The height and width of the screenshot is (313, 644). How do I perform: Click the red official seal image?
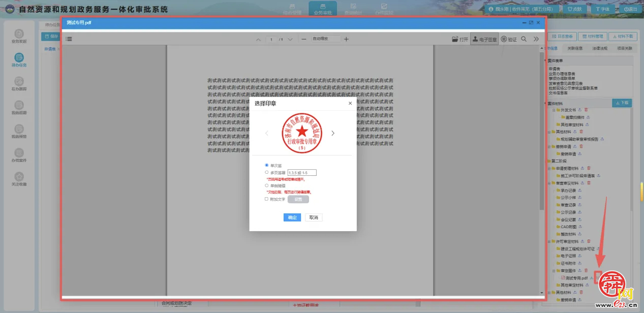coord(302,133)
